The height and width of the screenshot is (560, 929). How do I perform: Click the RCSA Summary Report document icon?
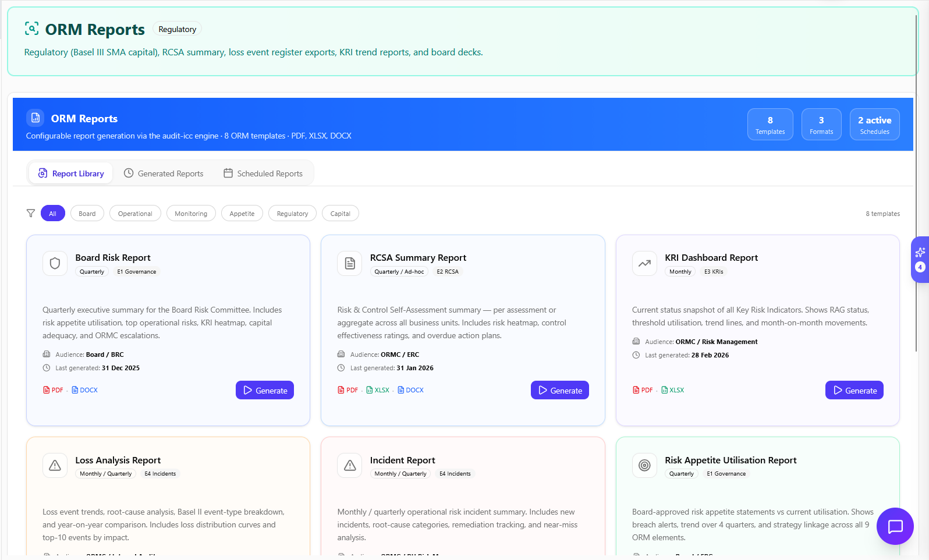[x=350, y=264]
